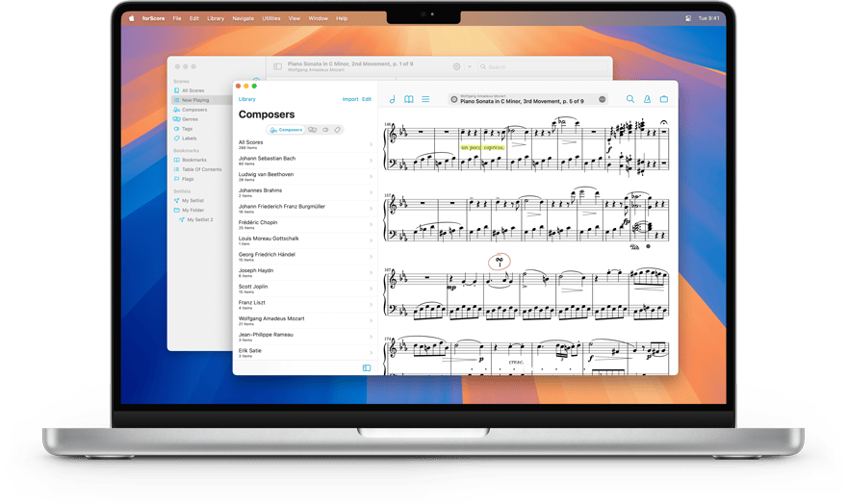Click the Library back link in the front panel
Screen dimensions: 847x504
point(246,99)
